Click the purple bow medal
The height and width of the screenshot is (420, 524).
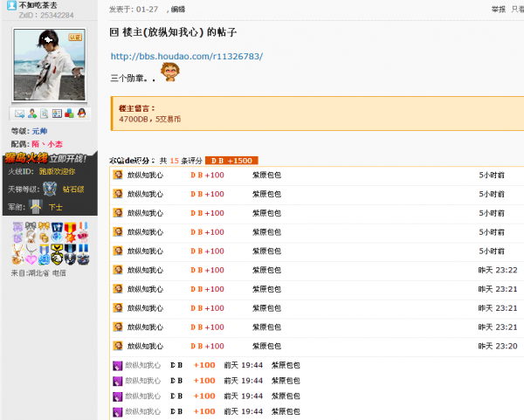[x=17, y=232]
